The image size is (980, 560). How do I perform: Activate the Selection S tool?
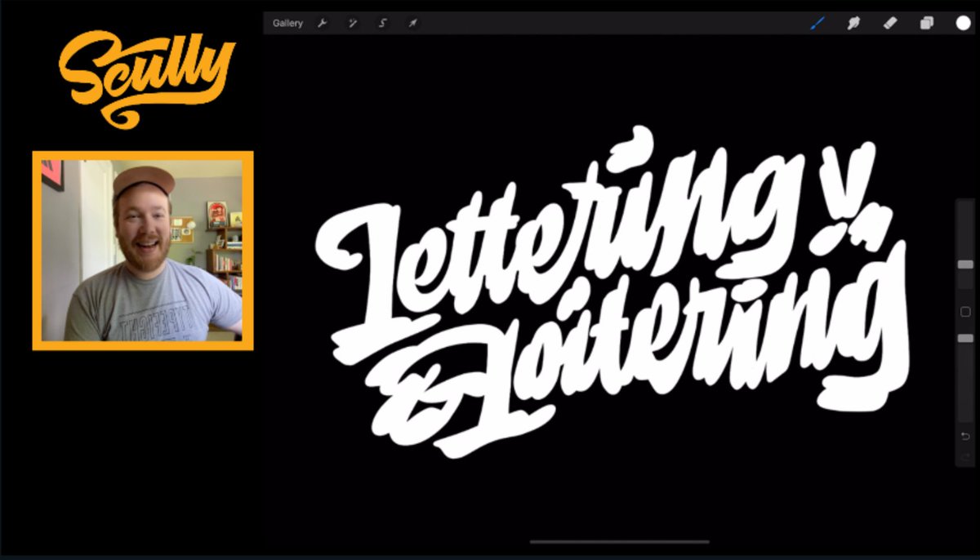point(382,24)
